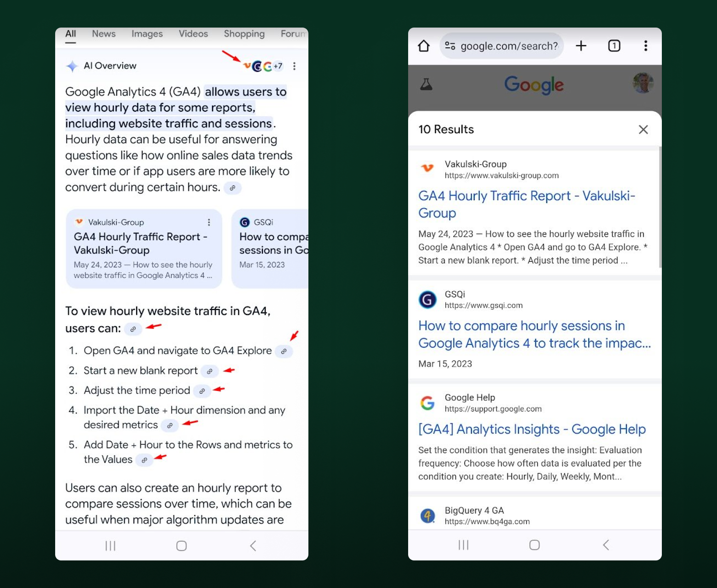Open the GSQi source card in AI Overview
The width and height of the screenshot is (717, 588).
[270, 249]
